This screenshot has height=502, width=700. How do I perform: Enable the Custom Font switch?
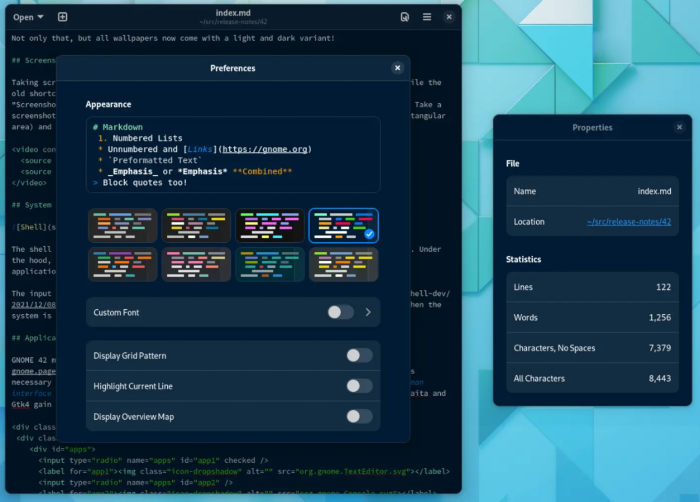(340, 312)
